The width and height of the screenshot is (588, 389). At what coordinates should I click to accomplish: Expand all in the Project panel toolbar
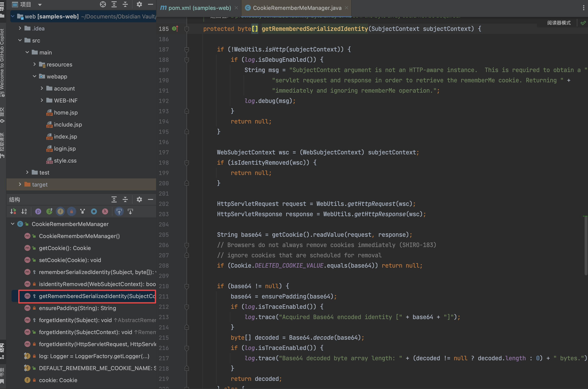pos(114,4)
